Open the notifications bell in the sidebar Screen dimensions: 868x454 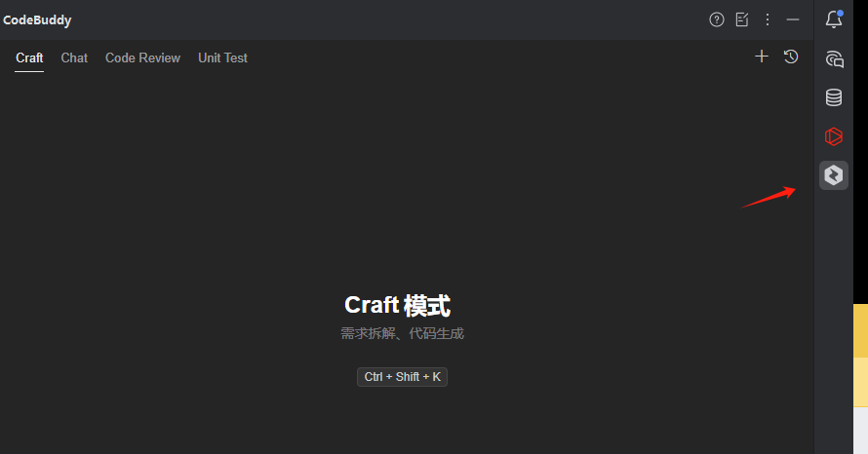pos(834,19)
